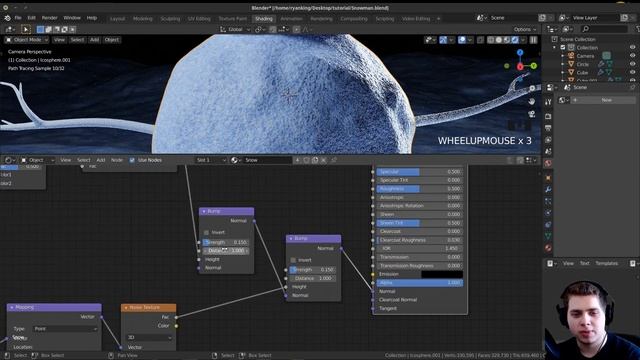The image size is (640, 360).
Task: Toggle overlays display button
Action: 462,40
